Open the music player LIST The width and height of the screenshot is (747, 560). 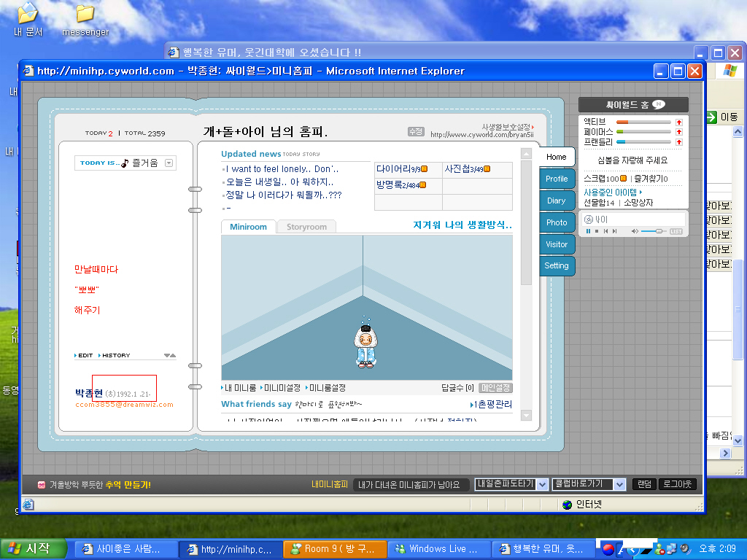point(676,231)
